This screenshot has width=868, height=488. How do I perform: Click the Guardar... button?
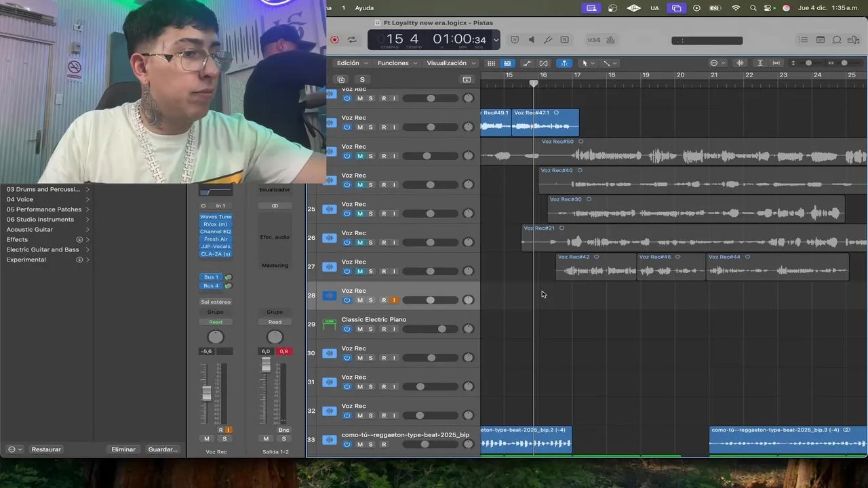coord(163,449)
